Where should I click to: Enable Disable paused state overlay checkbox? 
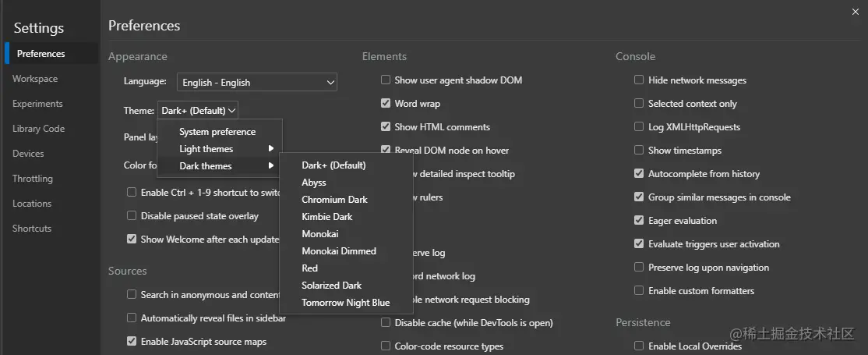(x=132, y=216)
